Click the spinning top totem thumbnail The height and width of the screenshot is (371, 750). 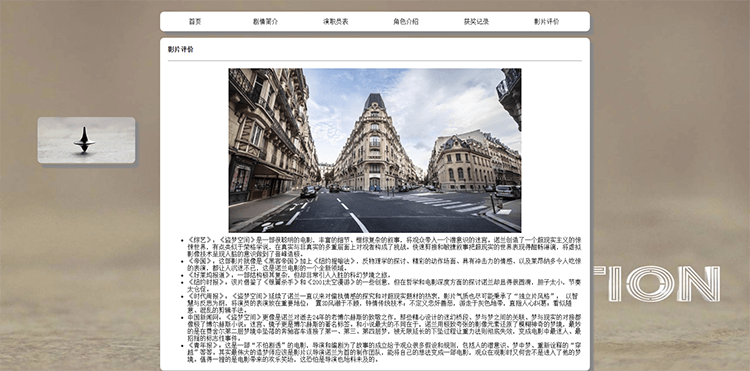[87, 140]
